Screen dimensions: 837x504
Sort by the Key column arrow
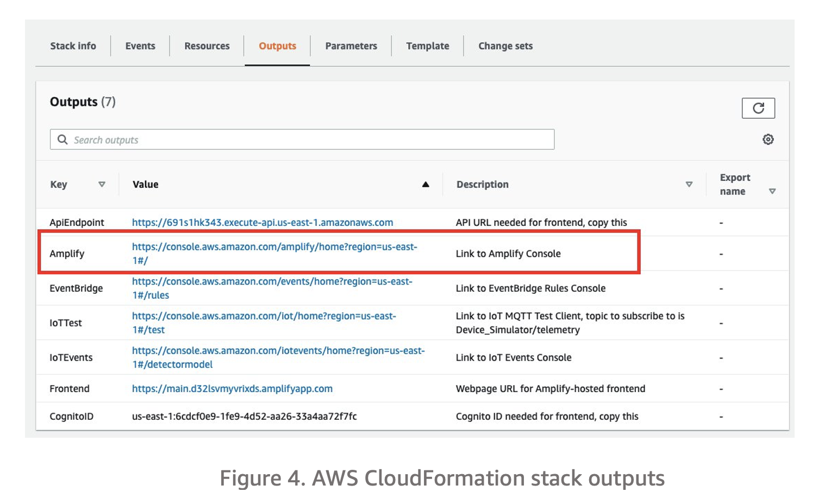[x=102, y=185]
